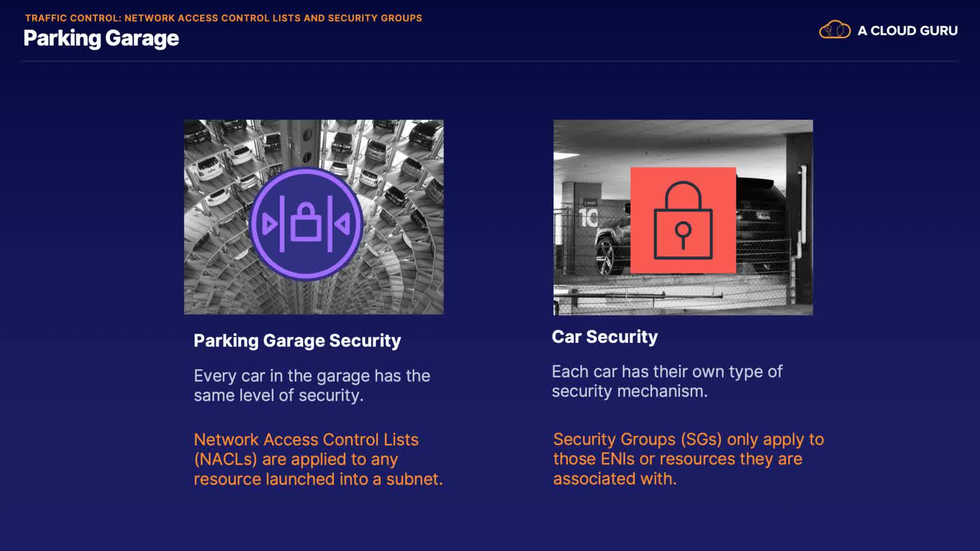Click the right arrow inside the purple icon
Viewport: 980px width, 551px height.
point(342,223)
